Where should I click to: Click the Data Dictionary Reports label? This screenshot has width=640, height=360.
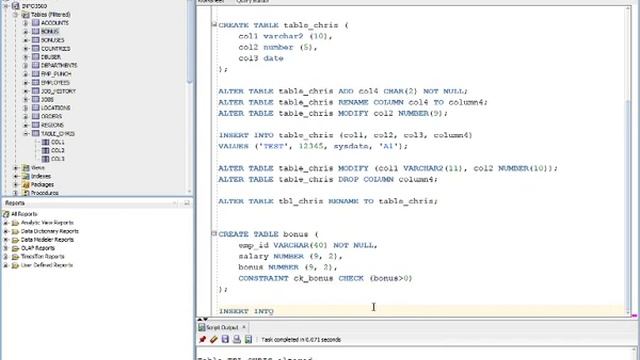click(49, 231)
